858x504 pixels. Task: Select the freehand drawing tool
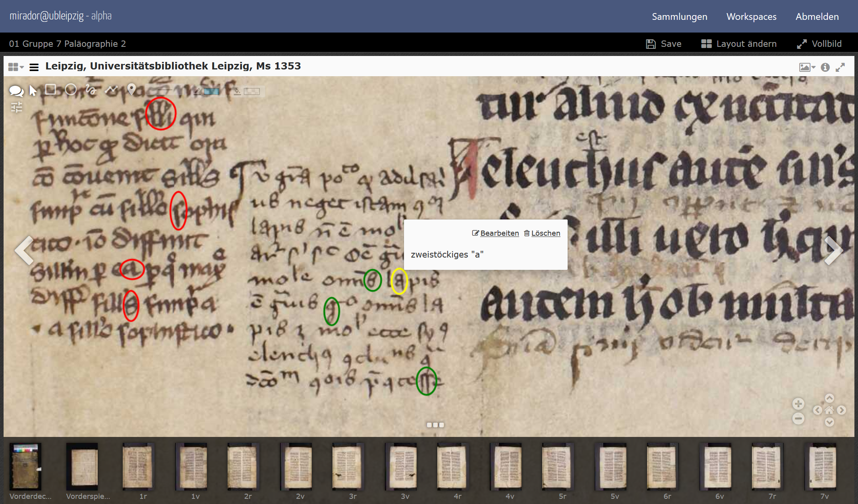(91, 90)
